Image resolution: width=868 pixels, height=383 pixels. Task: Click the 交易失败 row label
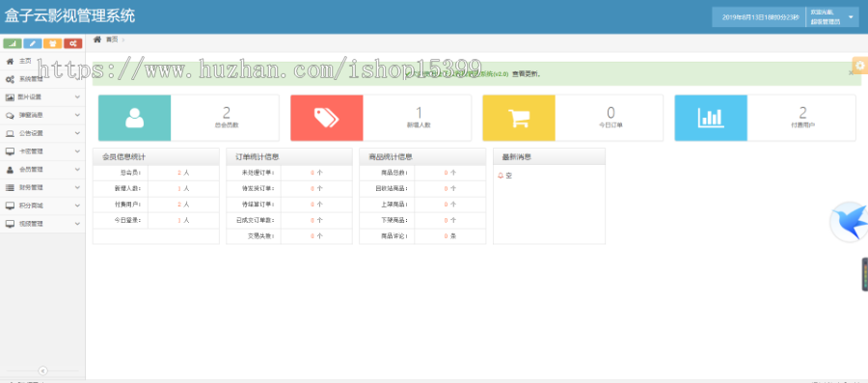[261, 235]
